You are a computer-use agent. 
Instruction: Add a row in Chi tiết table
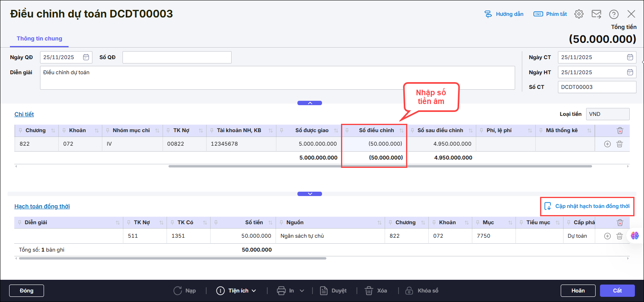click(x=607, y=144)
